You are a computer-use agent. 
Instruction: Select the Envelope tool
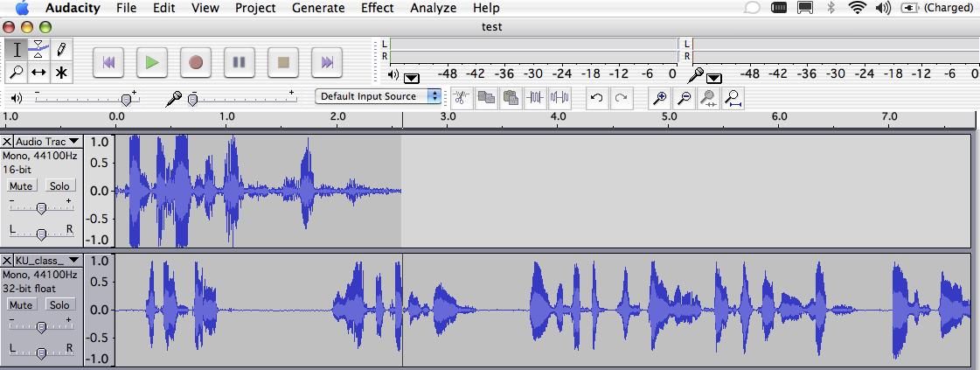click(38, 50)
